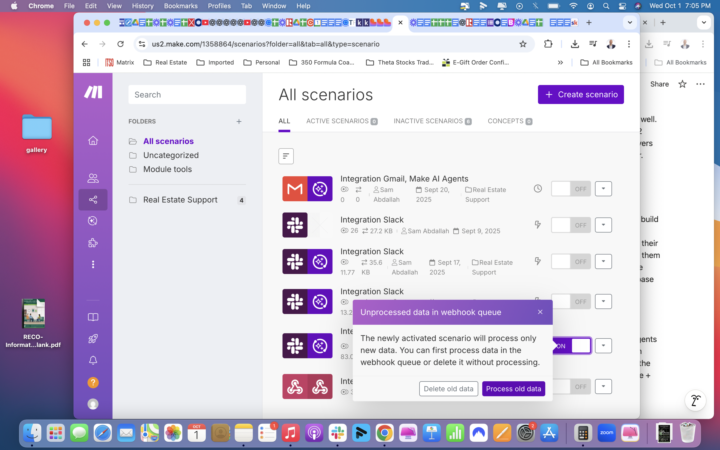720x450 pixels.
Task: Open the rocket What's new icon
Action: (x=93, y=339)
